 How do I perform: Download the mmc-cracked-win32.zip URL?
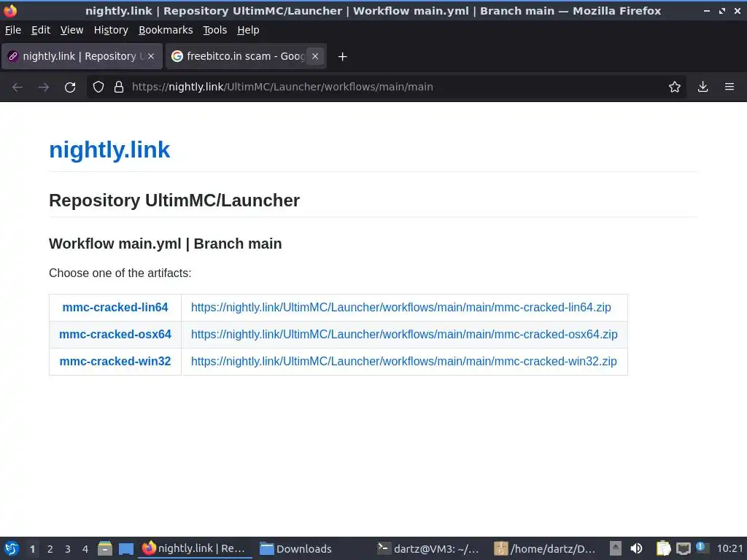403,362
